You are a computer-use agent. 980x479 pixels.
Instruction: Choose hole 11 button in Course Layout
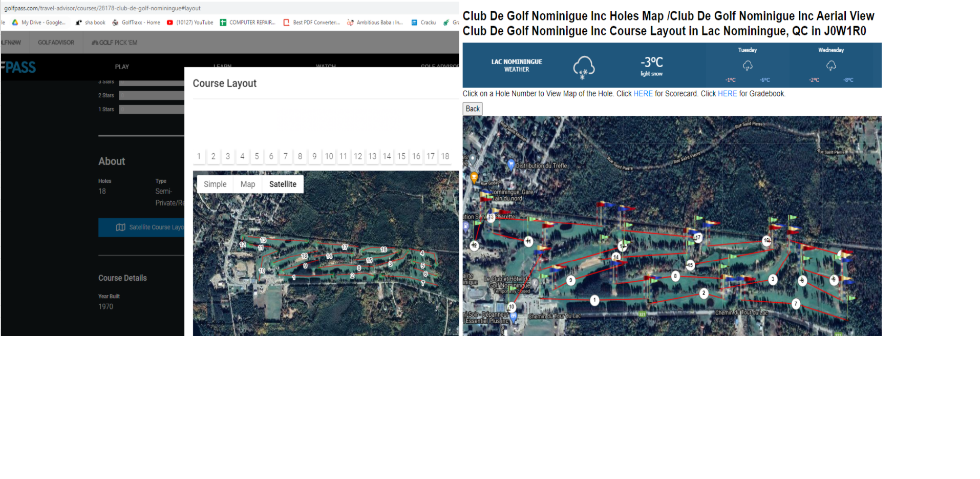(x=344, y=156)
